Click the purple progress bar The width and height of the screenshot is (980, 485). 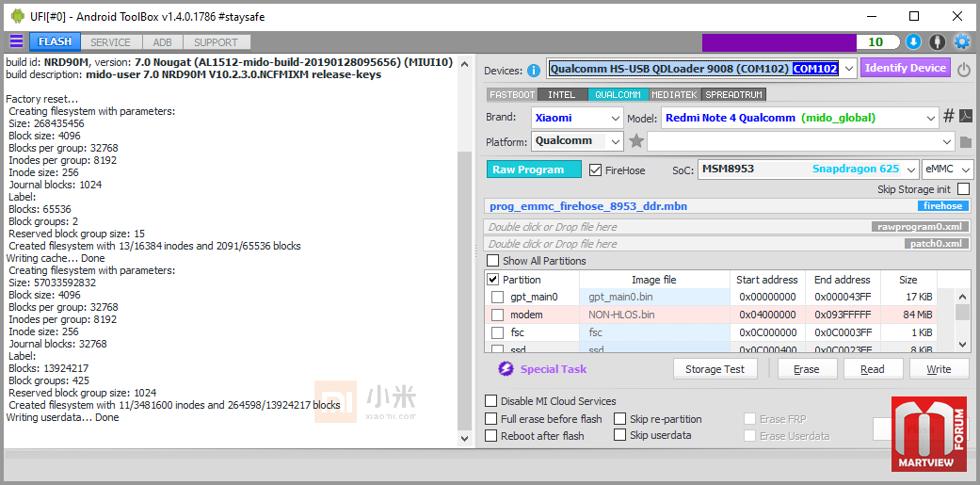(x=779, y=42)
